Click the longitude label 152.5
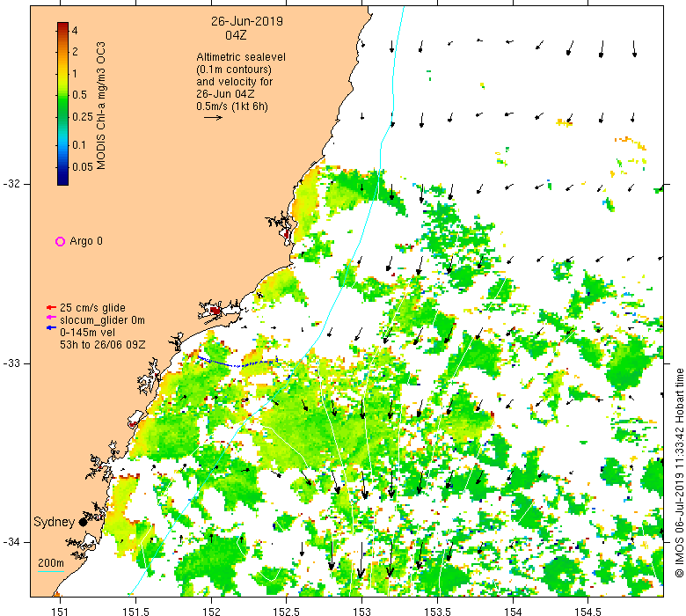This screenshot has width=686, height=616. click(286, 612)
